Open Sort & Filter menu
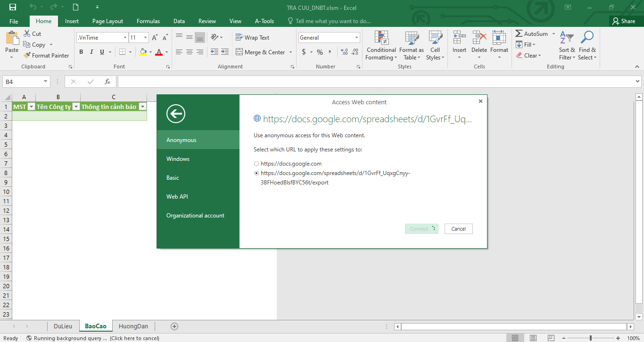This screenshot has width=644, height=342. point(567,45)
